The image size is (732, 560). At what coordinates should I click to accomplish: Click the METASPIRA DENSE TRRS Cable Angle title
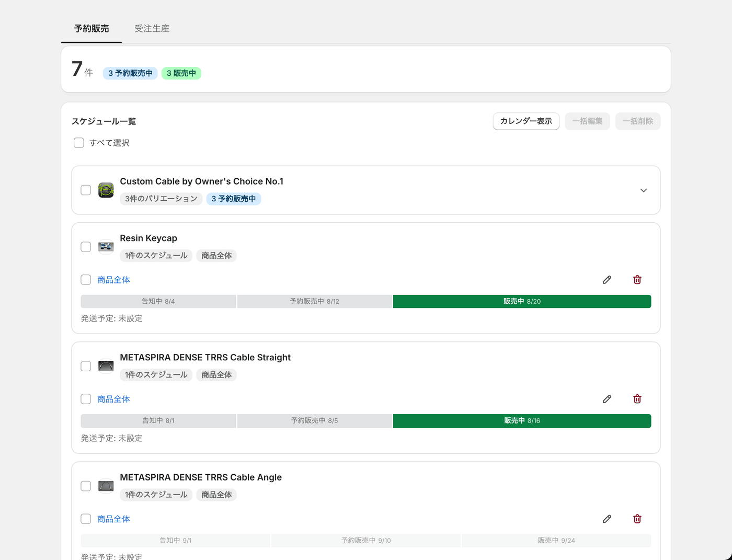[x=201, y=477]
